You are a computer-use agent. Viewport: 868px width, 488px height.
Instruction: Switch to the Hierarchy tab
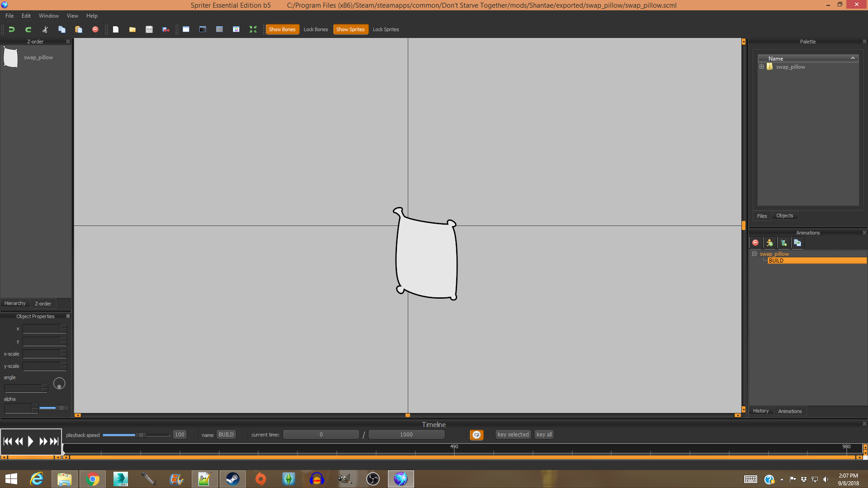click(15, 304)
